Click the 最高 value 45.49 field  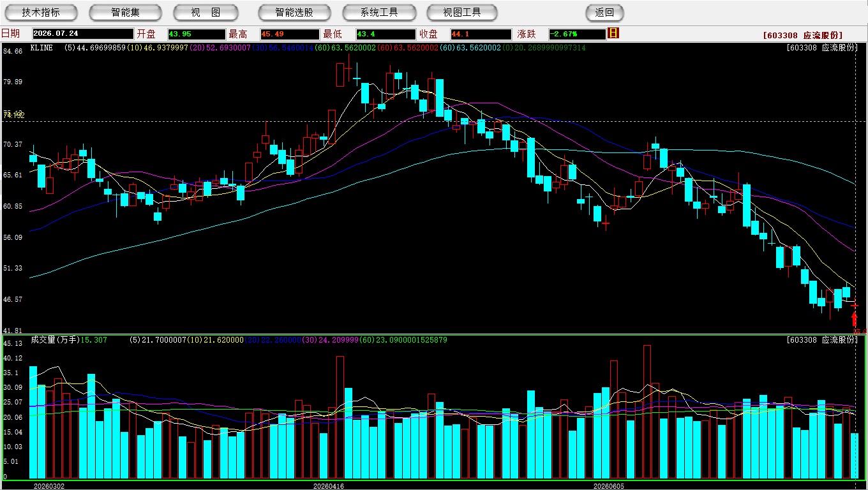coord(289,34)
